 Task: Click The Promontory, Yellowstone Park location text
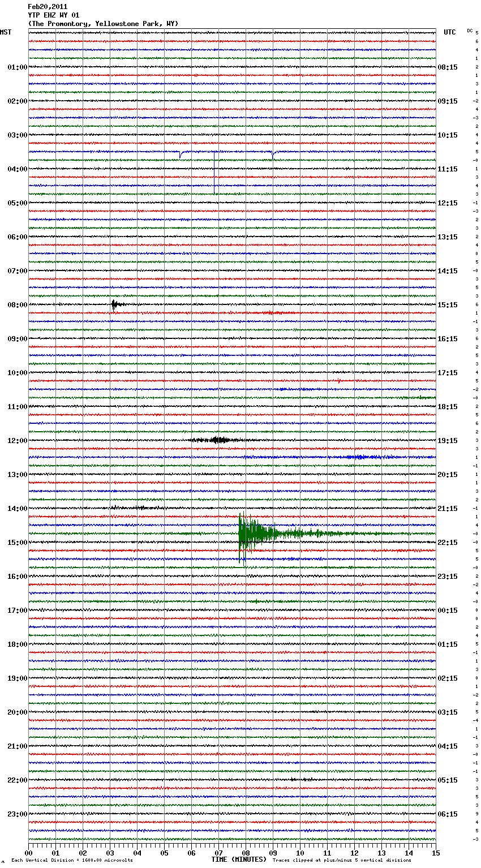(103, 24)
